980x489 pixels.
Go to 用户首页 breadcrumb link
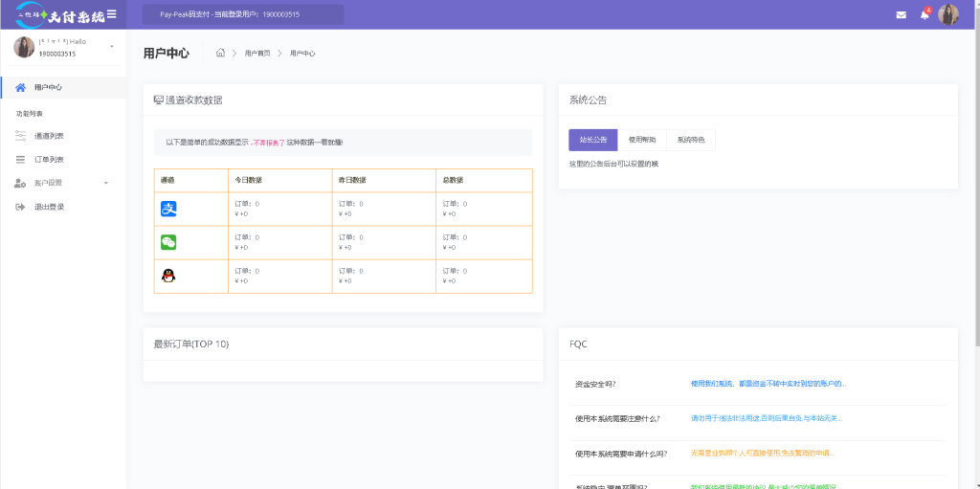coord(257,54)
